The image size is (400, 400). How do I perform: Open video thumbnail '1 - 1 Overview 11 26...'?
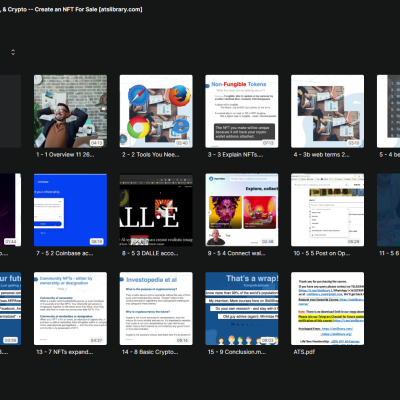70,111
